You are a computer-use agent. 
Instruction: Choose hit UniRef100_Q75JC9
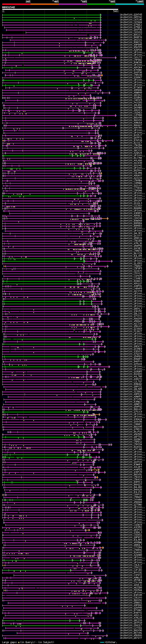click(131, 412)
